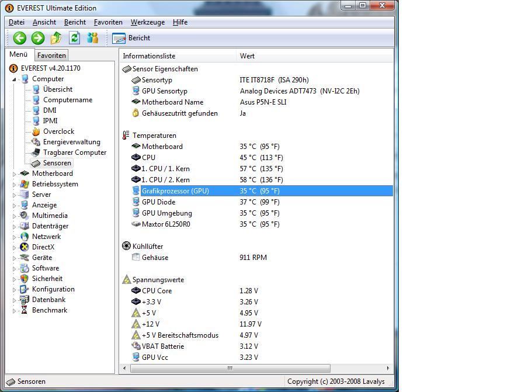The height and width of the screenshot is (392, 532).
Task: Open the Werkzeuge menu
Action: click(x=148, y=22)
